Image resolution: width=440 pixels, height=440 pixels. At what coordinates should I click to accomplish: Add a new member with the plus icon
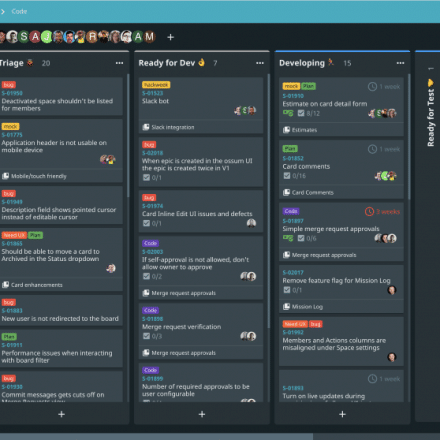click(170, 37)
